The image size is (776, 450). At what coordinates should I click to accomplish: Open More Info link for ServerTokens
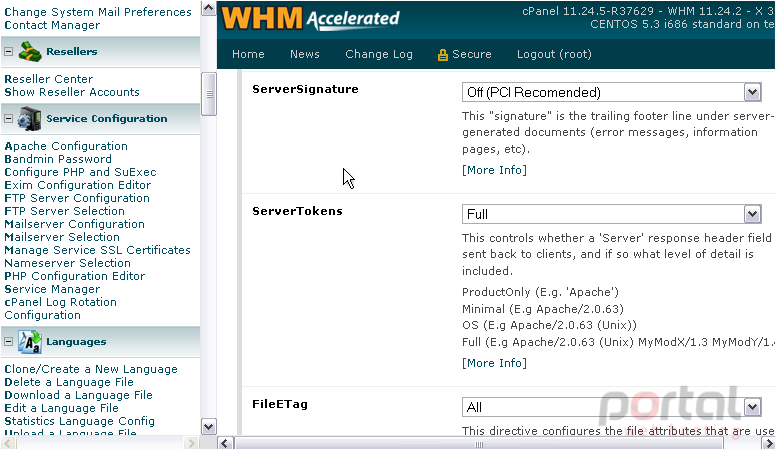(494, 363)
